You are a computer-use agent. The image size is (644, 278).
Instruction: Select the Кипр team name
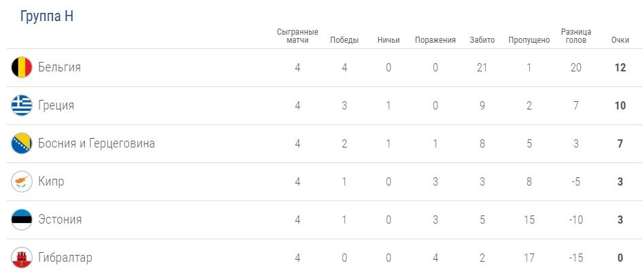pos(52,181)
